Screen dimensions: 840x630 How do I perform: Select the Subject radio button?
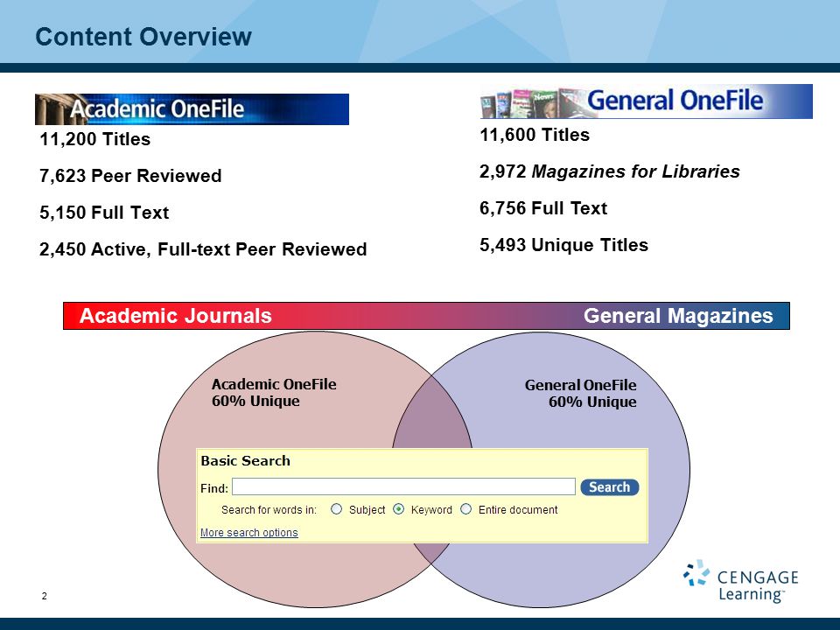(336, 509)
